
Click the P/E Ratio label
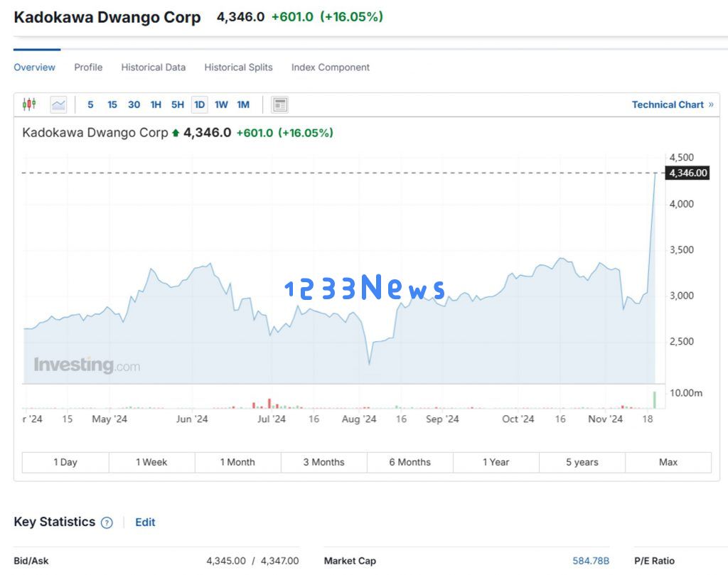654,561
